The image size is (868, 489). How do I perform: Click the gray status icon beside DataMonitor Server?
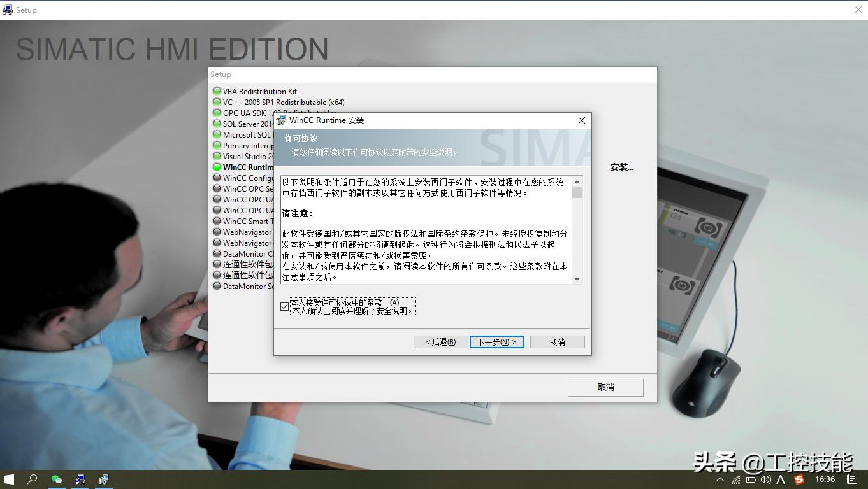(x=217, y=287)
